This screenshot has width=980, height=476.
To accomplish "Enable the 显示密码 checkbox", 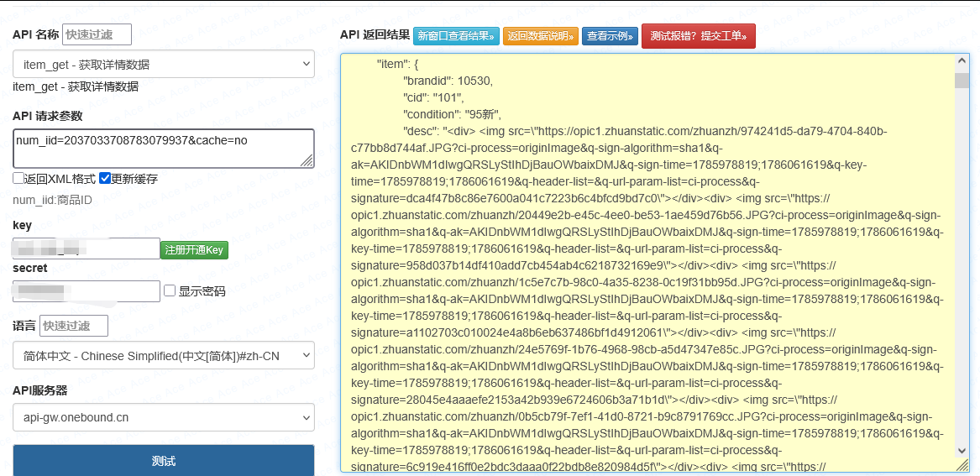I will tap(170, 290).
